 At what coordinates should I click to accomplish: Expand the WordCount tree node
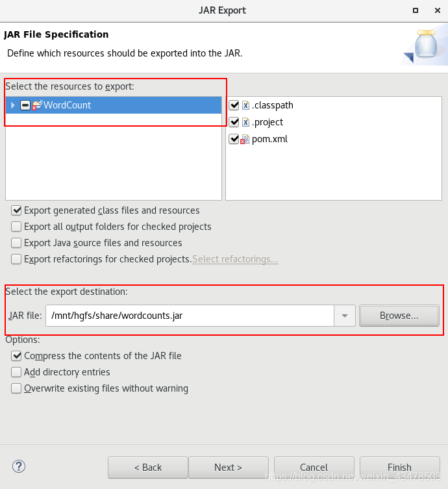(12, 105)
